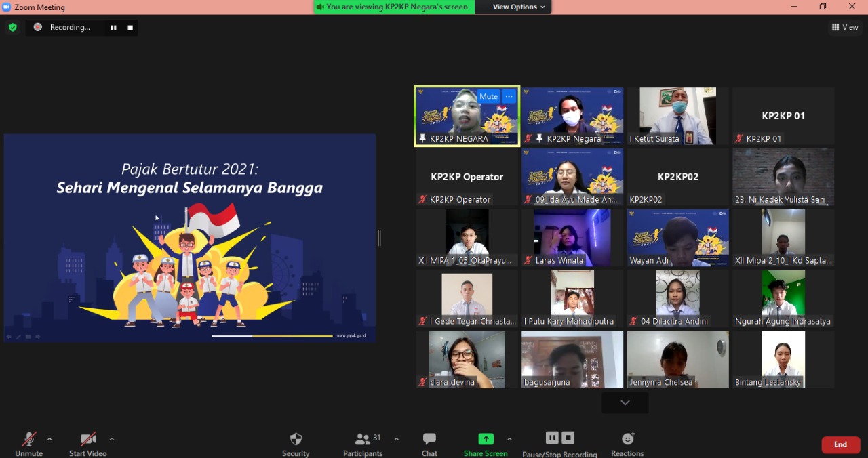The image size is (868, 458).
Task: Start your video camera
Action: pos(87,444)
